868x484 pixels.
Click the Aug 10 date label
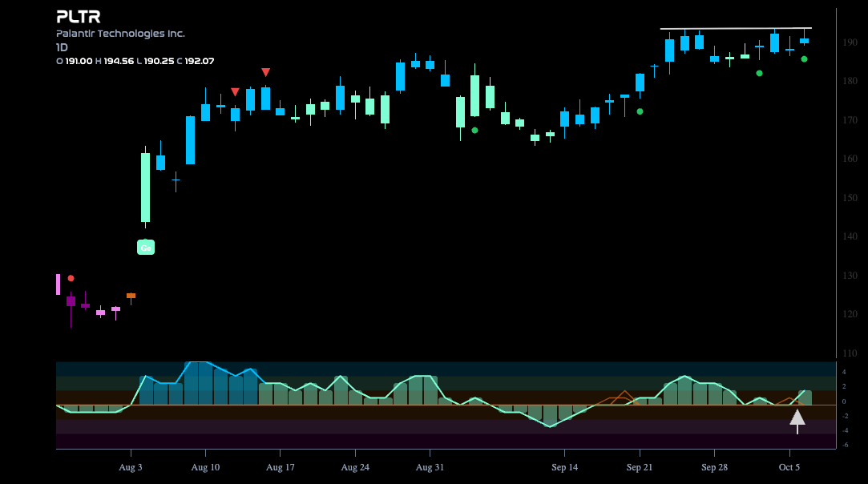[205, 467]
